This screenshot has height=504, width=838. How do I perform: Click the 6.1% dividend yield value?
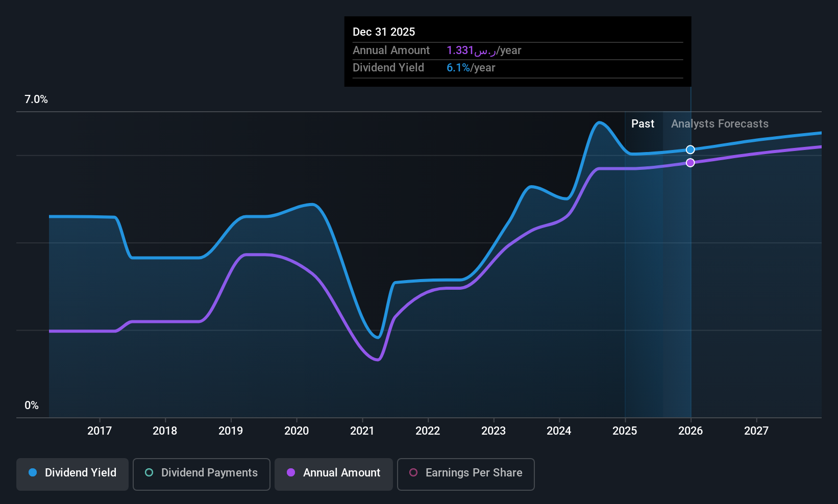pyautogui.click(x=458, y=68)
